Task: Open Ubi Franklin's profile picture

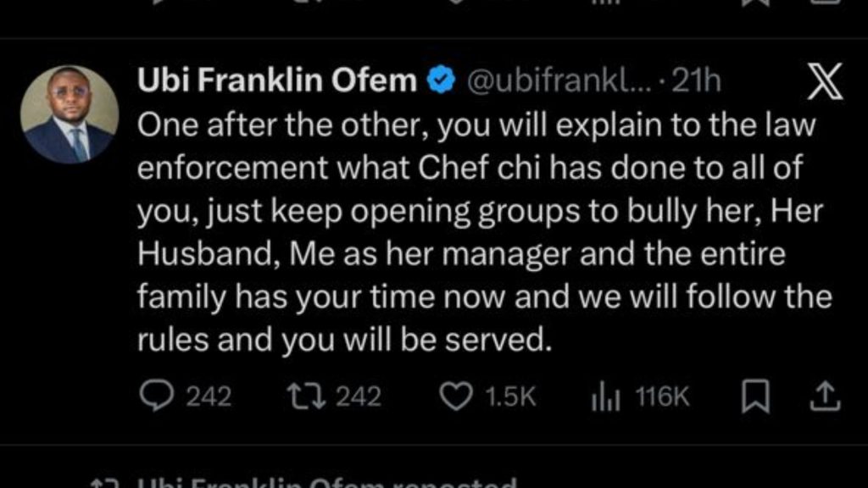Action: [x=70, y=114]
